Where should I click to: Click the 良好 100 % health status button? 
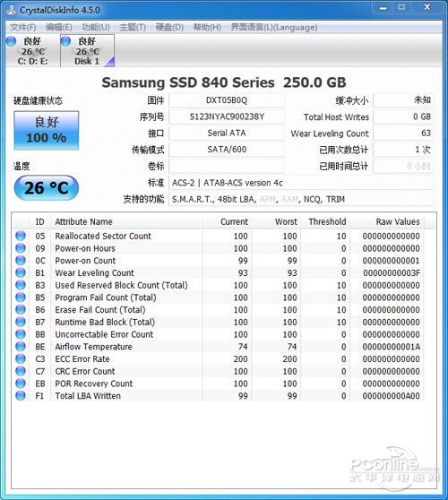coord(47,130)
